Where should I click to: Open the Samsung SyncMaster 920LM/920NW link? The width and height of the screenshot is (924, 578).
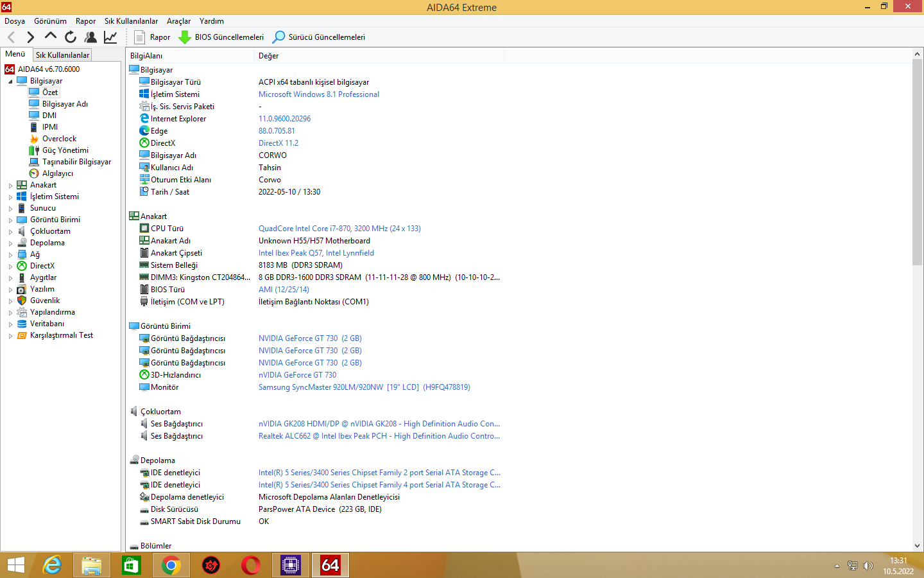pyautogui.click(x=364, y=387)
